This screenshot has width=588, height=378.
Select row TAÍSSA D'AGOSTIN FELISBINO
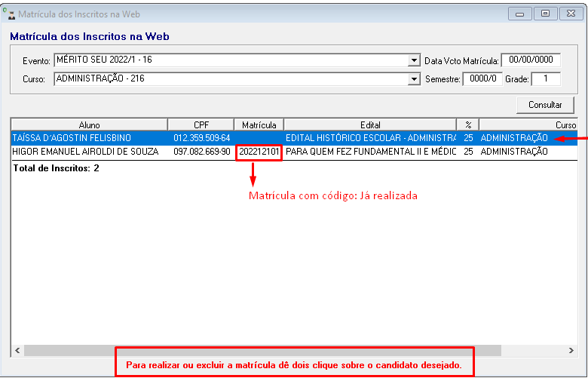point(294,138)
